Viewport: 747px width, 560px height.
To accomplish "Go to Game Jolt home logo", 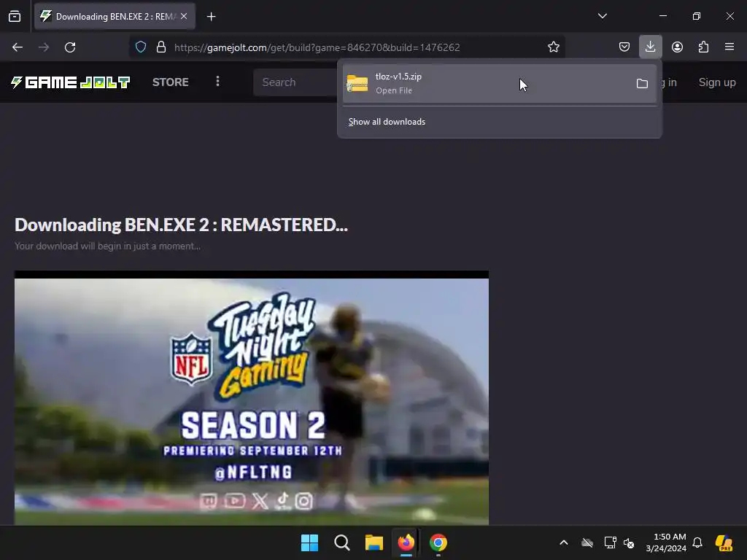I will click(71, 82).
